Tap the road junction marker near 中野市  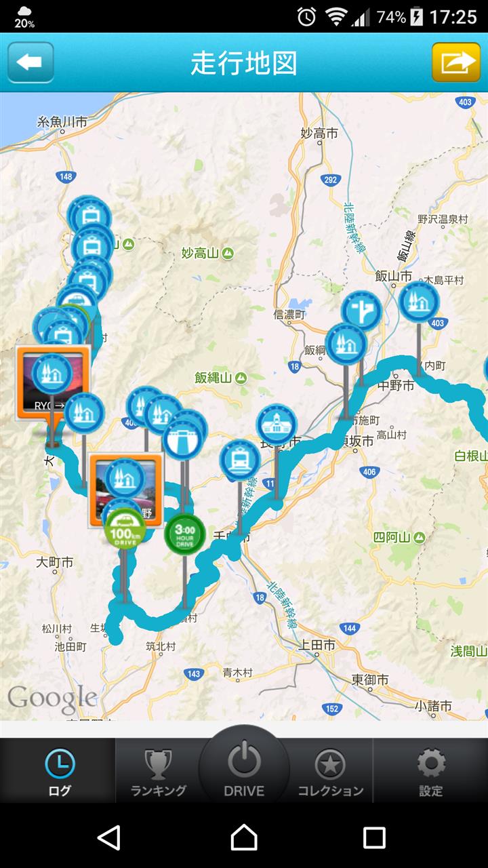(x=361, y=311)
